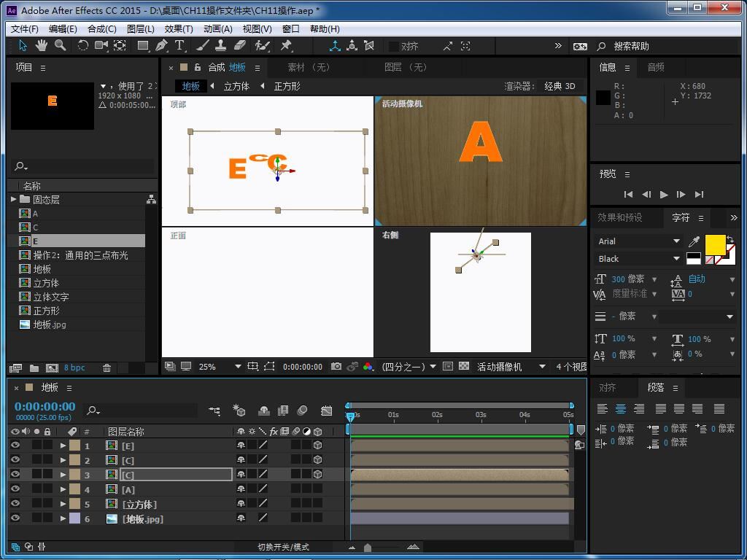The image size is (747, 560).
Task: Select the Clone Stamp tool
Action: coord(220,46)
